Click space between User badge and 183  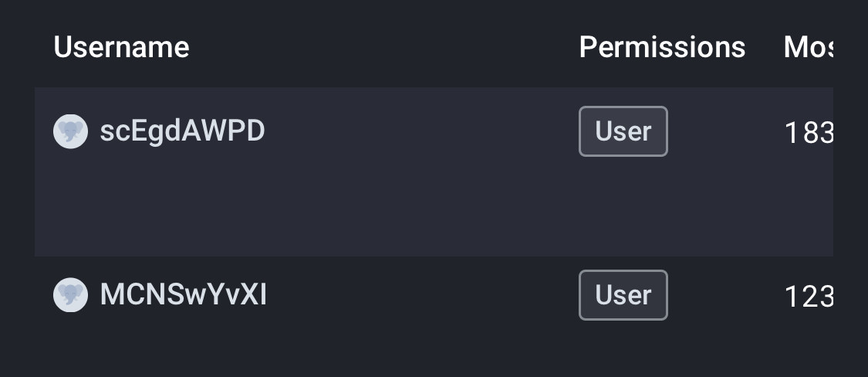click(x=725, y=131)
